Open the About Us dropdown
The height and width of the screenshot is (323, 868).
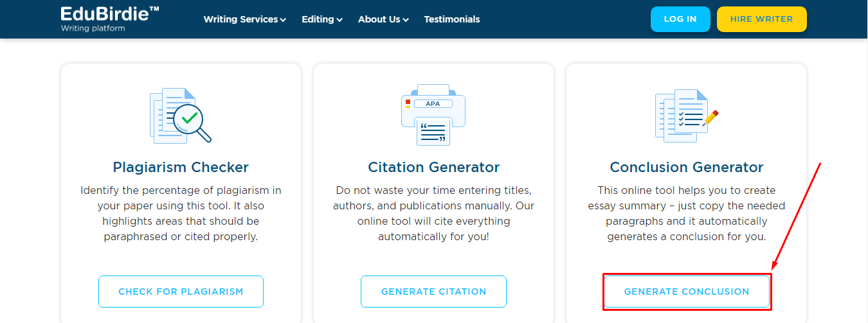tap(383, 19)
